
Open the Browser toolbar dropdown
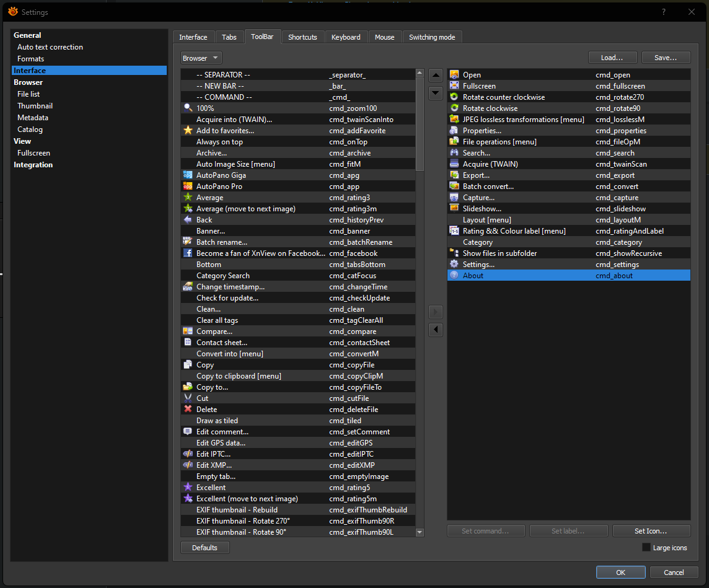pos(201,58)
